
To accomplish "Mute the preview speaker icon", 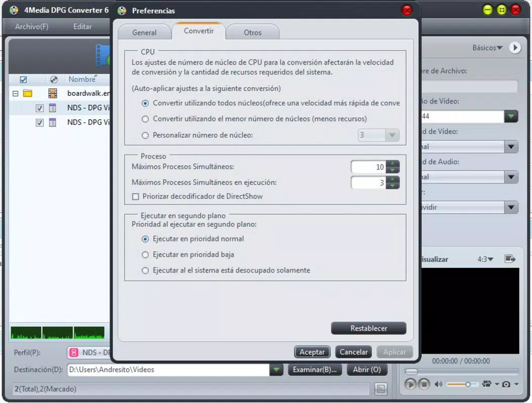I will 438,384.
